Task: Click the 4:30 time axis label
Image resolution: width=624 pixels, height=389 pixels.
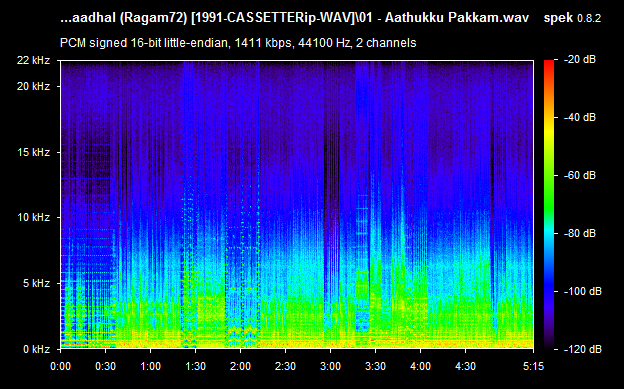Action: tap(465, 366)
